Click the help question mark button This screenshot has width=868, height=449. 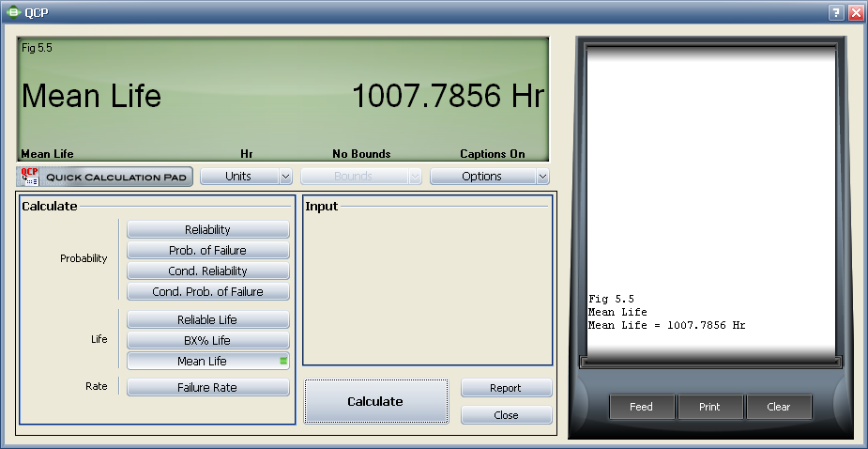click(836, 12)
